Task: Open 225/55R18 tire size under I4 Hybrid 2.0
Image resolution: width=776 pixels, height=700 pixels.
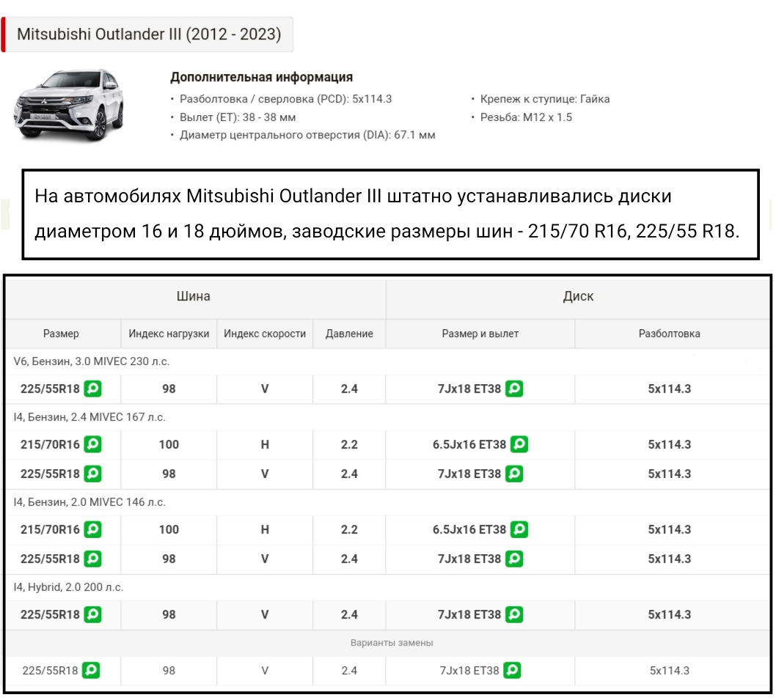Action: (49, 614)
